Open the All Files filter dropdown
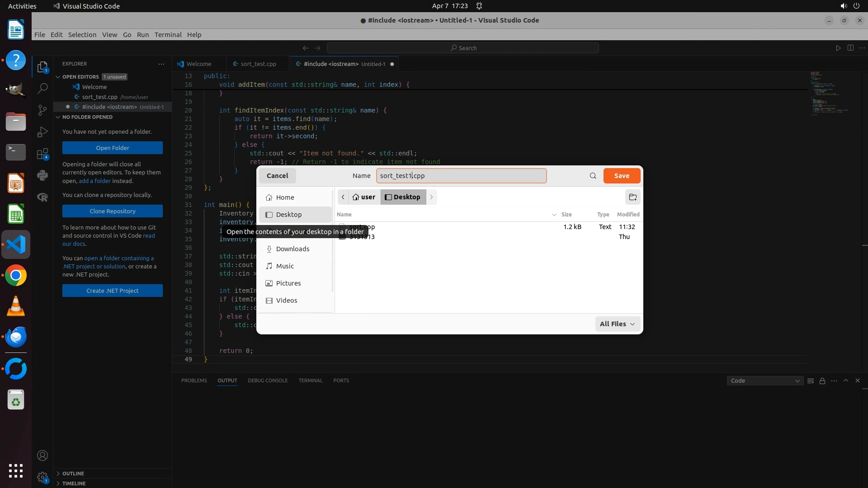868x488 pixels. [x=617, y=324]
